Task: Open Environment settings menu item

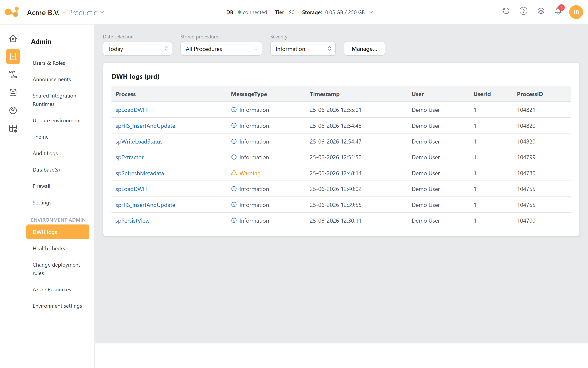Action: tap(57, 306)
